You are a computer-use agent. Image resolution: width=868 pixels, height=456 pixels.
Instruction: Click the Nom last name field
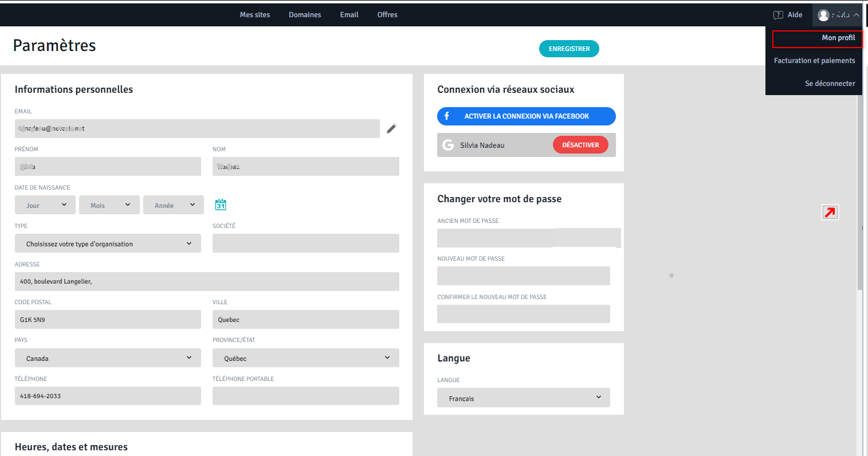306,167
